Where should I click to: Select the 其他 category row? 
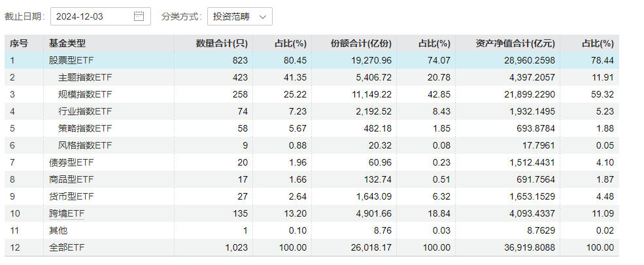coord(58,230)
